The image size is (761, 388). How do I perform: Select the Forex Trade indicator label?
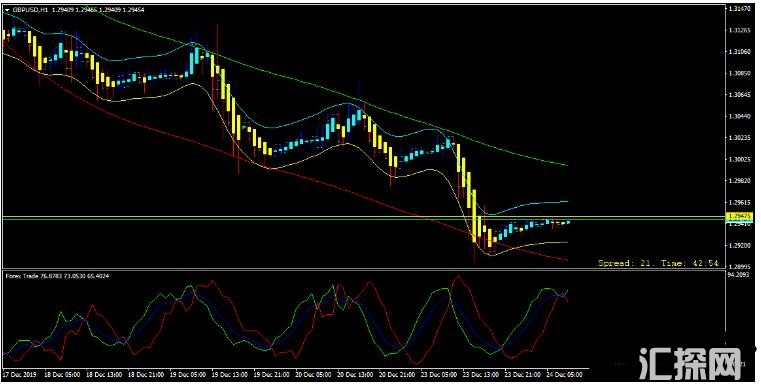click(x=21, y=276)
